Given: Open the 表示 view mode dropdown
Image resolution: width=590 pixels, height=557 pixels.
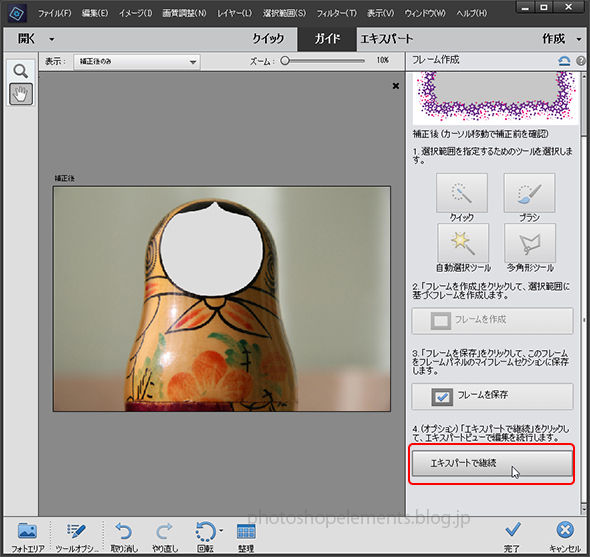Looking at the screenshot, I should pos(137,62).
